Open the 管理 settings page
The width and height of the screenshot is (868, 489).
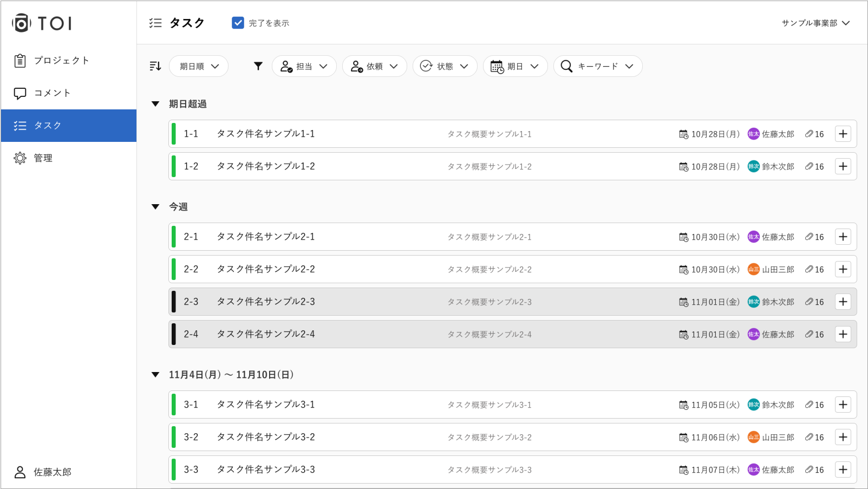[x=43, y=158]
